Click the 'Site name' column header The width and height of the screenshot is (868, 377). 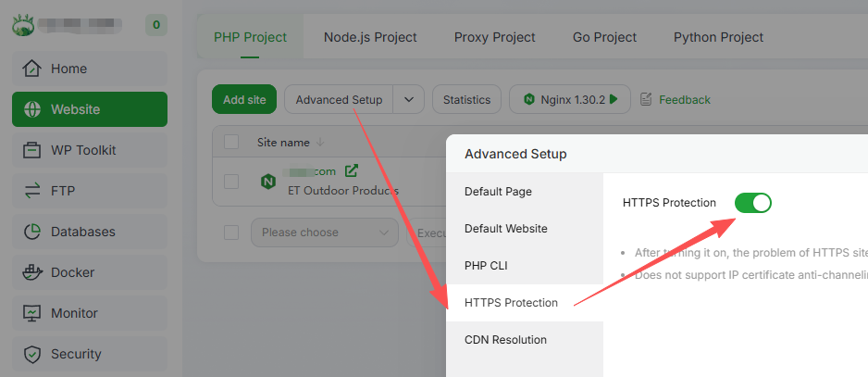pos(283,143)
